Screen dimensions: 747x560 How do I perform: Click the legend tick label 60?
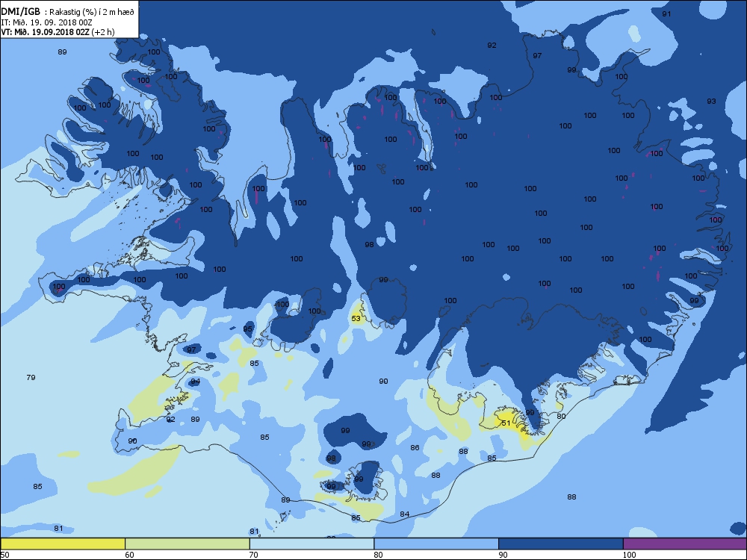click(x=129, y=555)
